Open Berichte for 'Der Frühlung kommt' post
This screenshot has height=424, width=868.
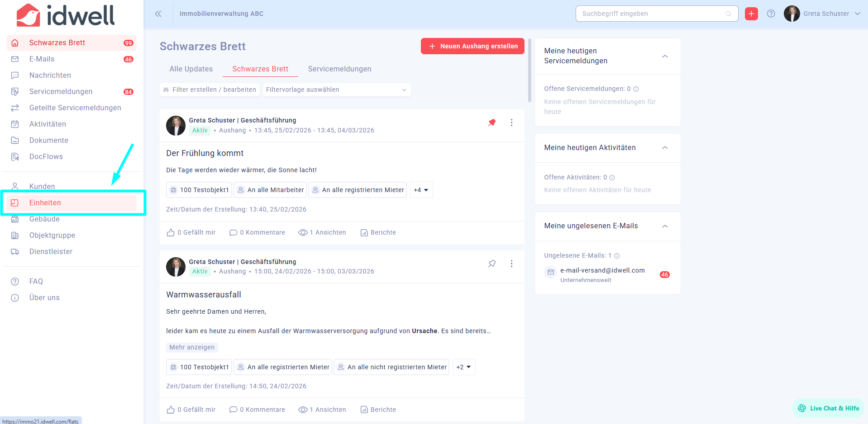[378, 232]
